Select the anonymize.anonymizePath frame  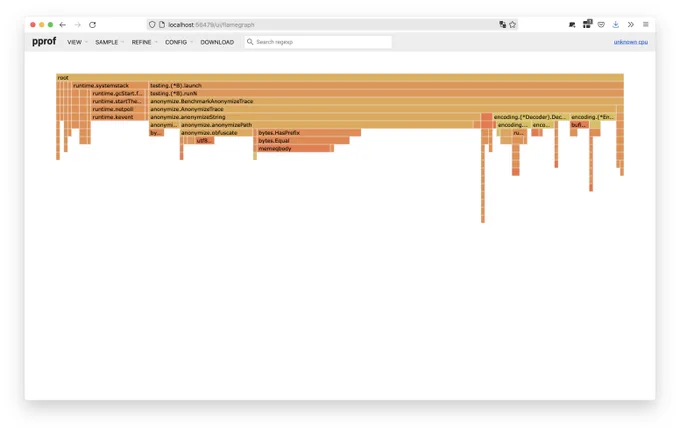coord(327,125)
